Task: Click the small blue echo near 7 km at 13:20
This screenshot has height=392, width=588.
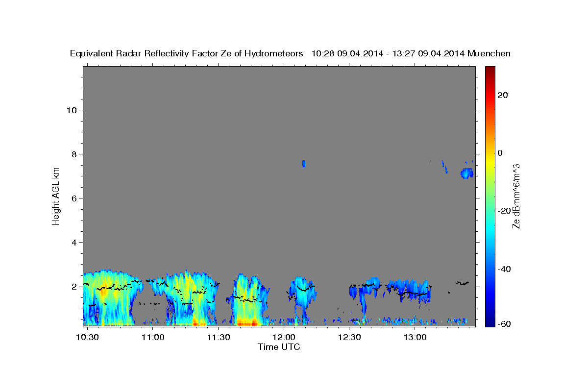Action: (x=467, y=173)
